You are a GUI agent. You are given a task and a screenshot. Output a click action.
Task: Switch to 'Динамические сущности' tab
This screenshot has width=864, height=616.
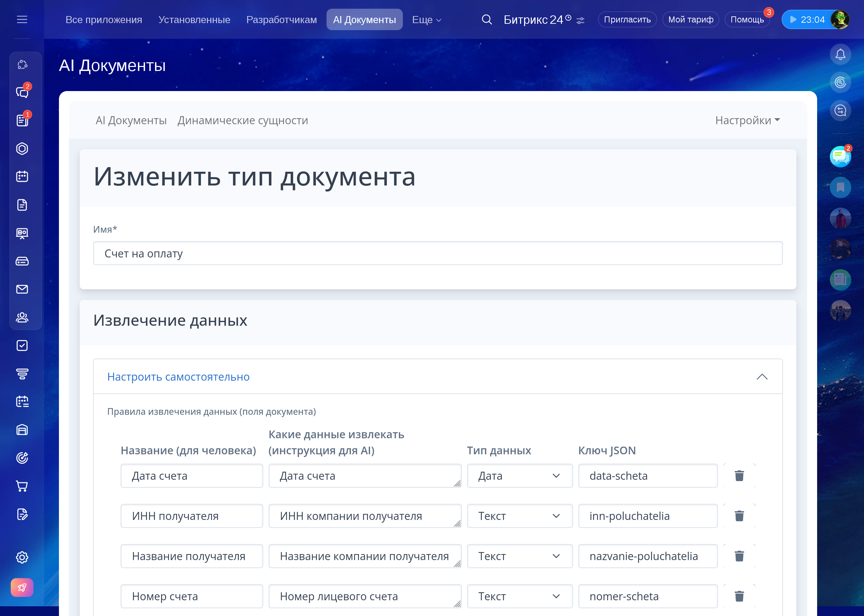(242, 120)
